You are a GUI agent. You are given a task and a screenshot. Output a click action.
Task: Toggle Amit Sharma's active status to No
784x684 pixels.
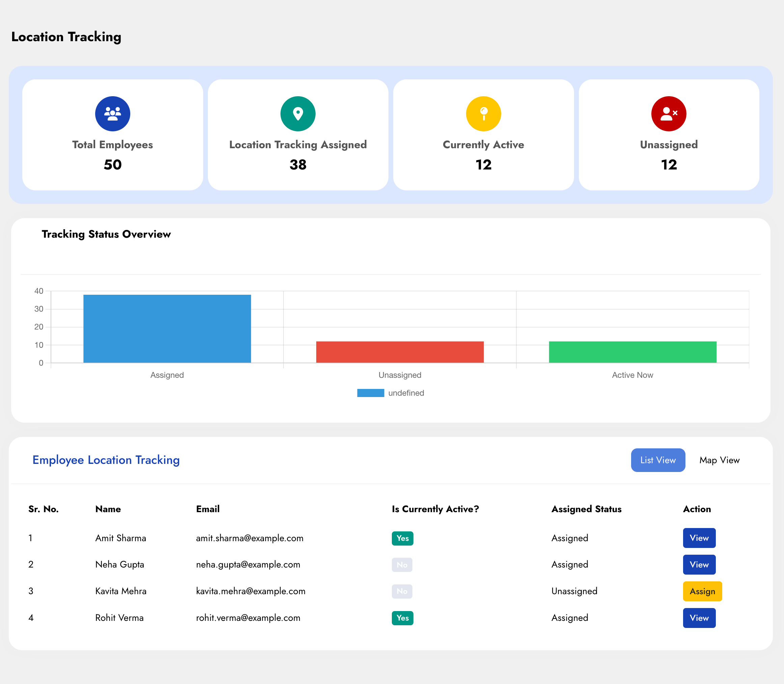(402, 538)
